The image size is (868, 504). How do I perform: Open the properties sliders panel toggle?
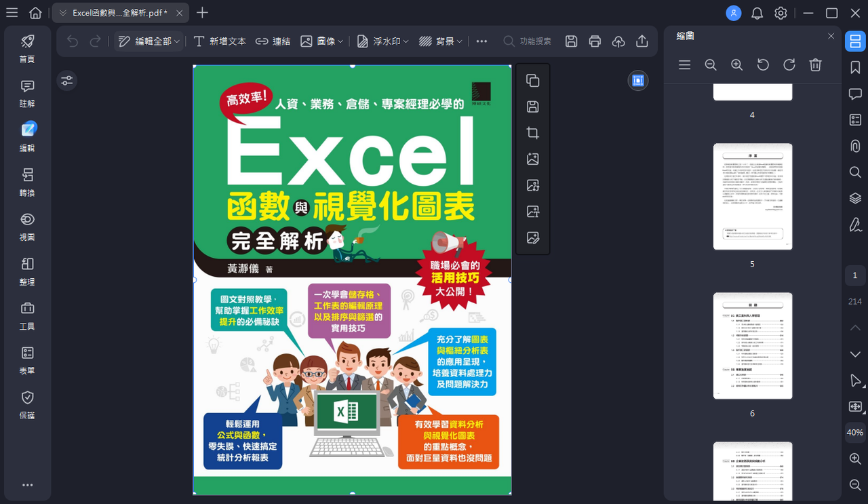[67, 81]
